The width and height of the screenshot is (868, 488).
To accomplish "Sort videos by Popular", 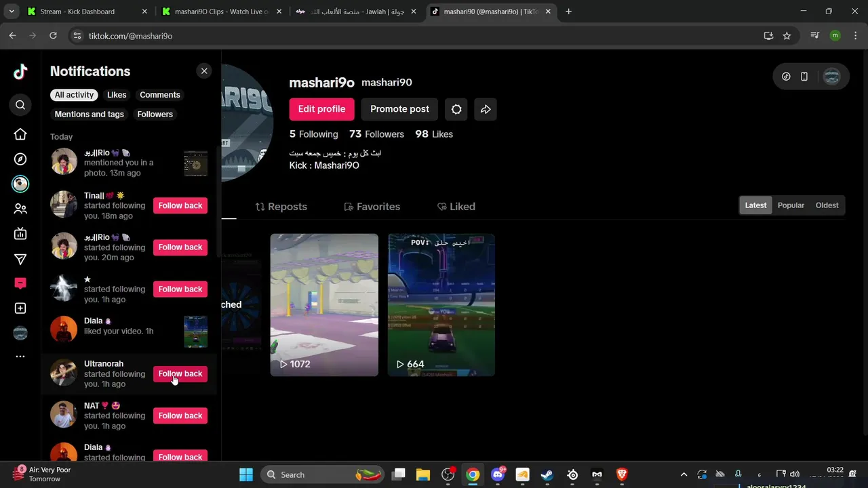I will coord(791,205).
